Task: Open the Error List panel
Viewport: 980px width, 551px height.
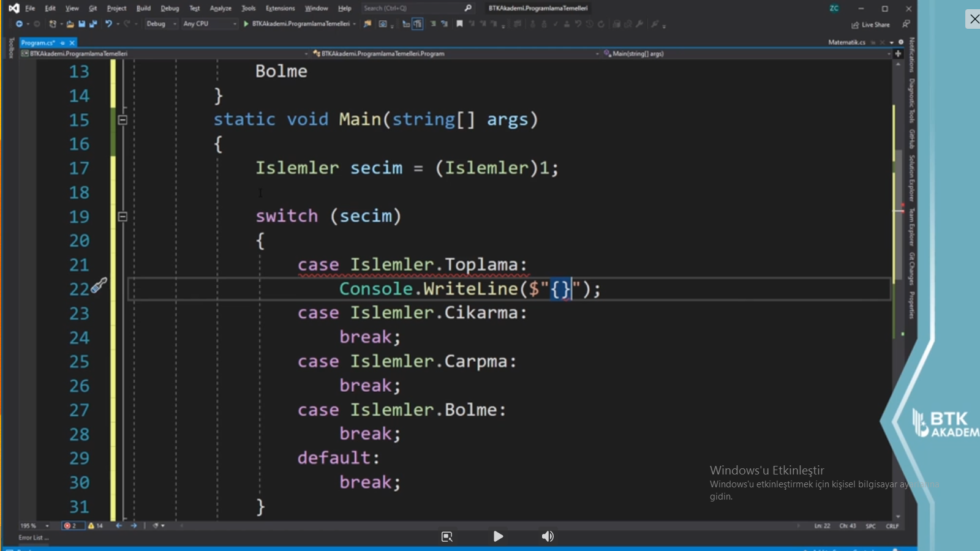Action: click(33, 538)
